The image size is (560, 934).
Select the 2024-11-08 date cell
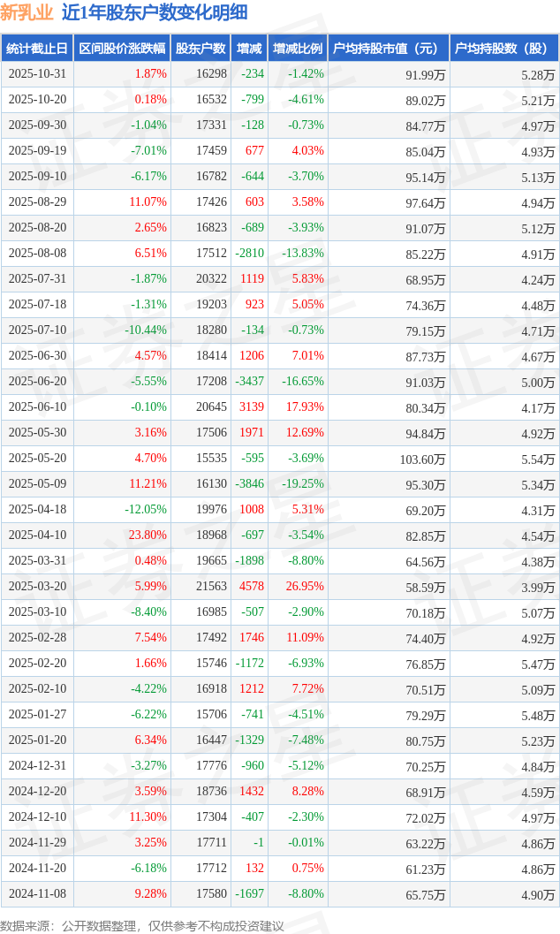click(37, 894)
